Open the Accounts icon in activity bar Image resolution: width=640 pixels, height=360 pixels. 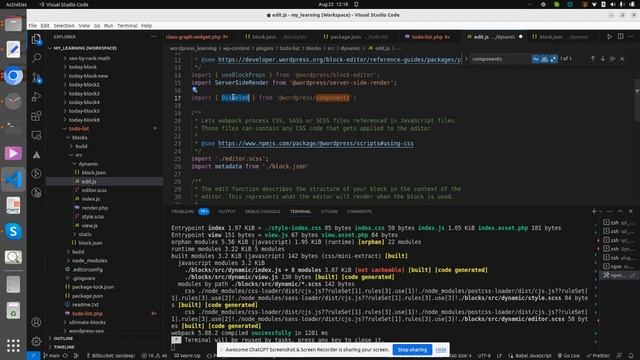36,322
